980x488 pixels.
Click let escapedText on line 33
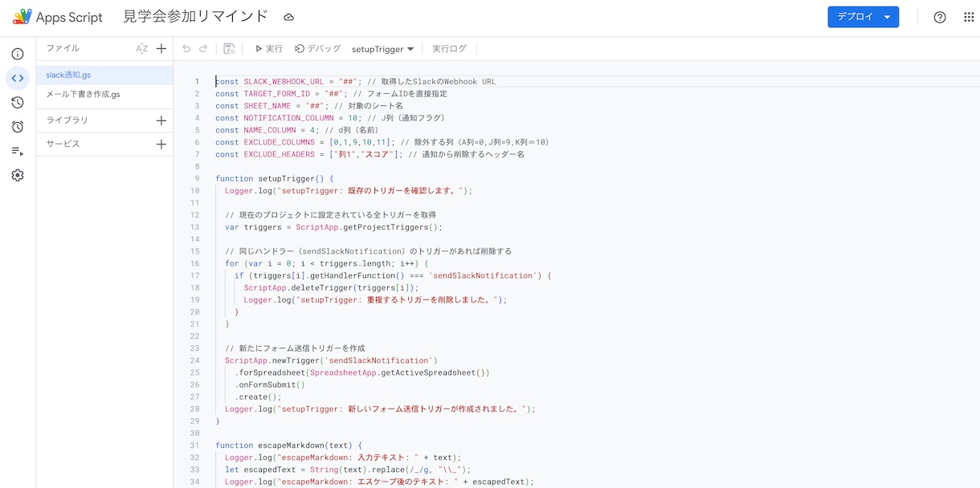click(259, 470)
